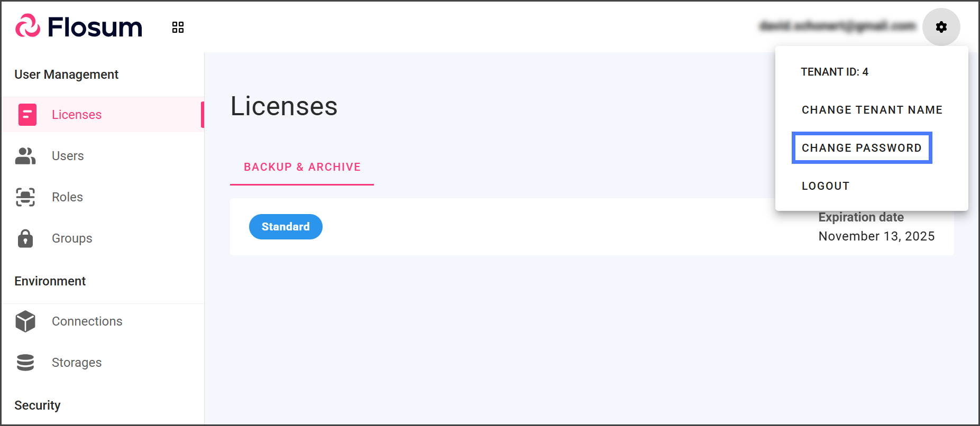
Task: Click the Licenses sidebar icon
Action: coord(28,115)
